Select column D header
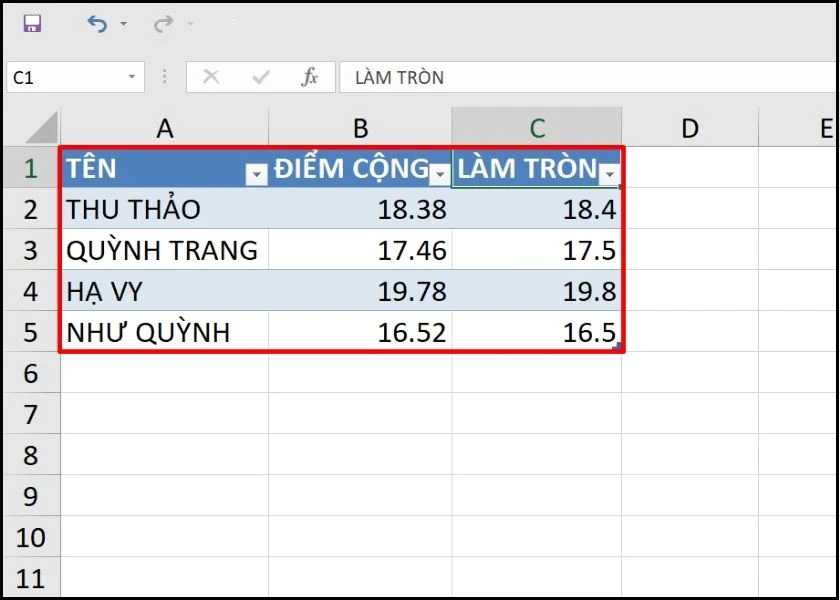 (x=690, y=128)
